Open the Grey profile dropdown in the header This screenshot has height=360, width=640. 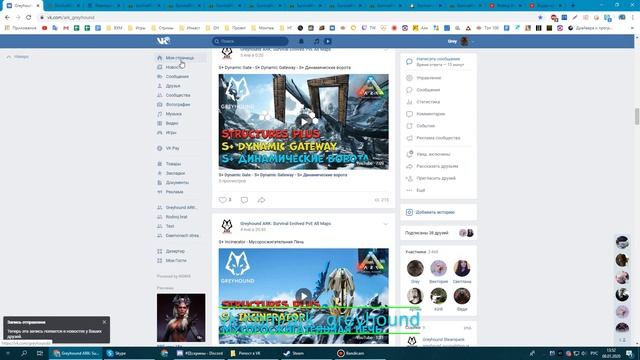460,41
